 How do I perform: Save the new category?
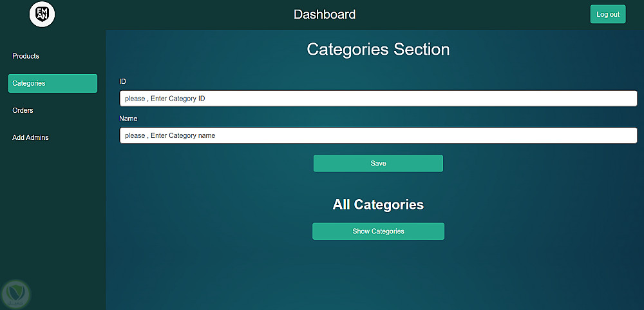tap(378, 163)
